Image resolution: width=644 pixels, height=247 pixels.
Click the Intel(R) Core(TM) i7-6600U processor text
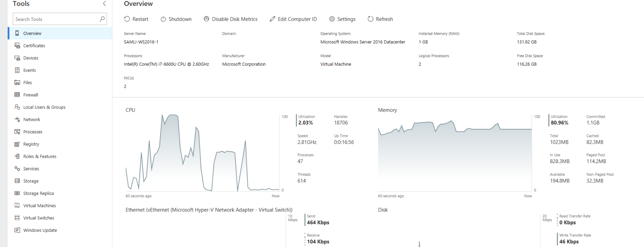pyautogui.click(x=166, y=64)
